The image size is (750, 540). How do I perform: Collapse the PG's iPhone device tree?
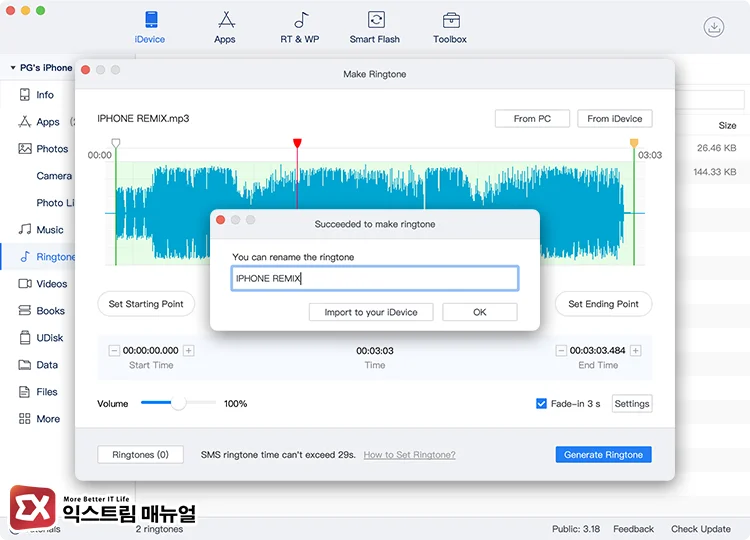coord(13,68)
